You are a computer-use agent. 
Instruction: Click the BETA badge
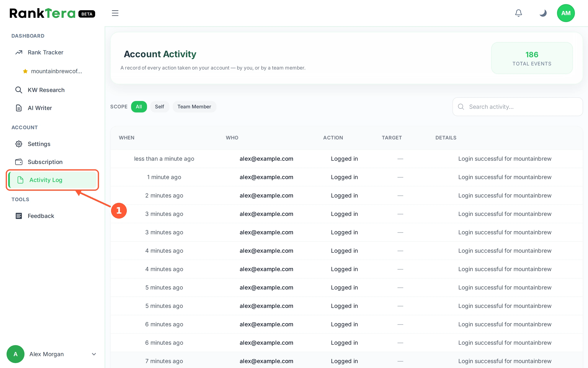[87, 14]
